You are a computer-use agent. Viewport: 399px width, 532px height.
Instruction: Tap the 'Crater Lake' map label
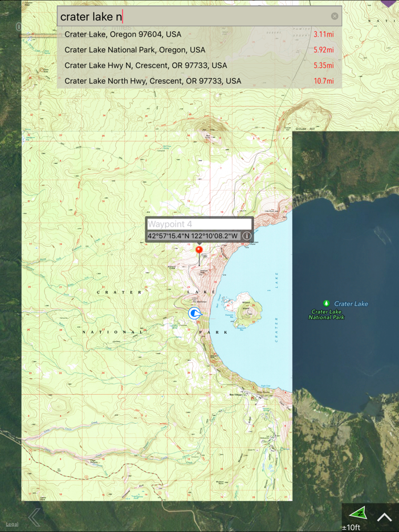(351, 304)
